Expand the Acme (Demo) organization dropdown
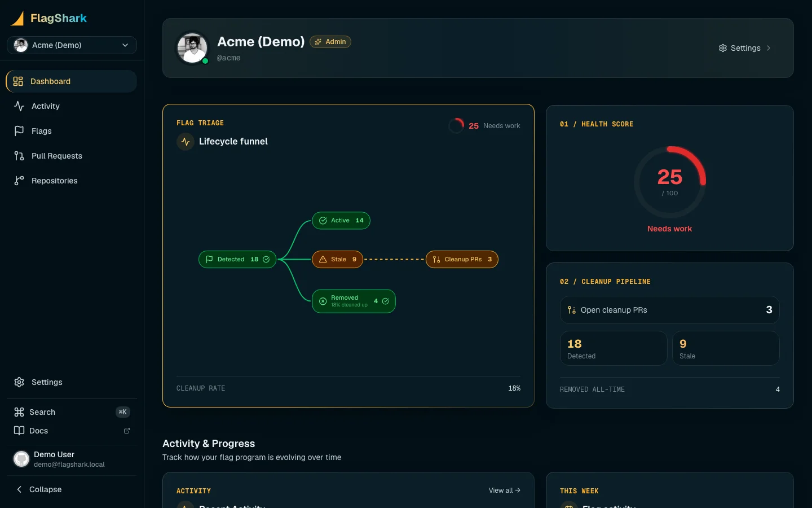The height and width of the screenshot is (508, 812). click(72, 45)
